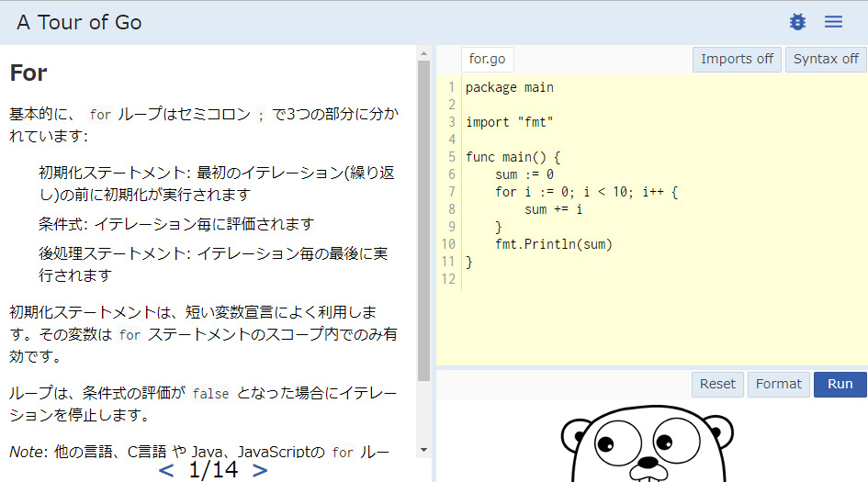
Task: Click the Gopher mascot image
Action: [x=648, y=443]
